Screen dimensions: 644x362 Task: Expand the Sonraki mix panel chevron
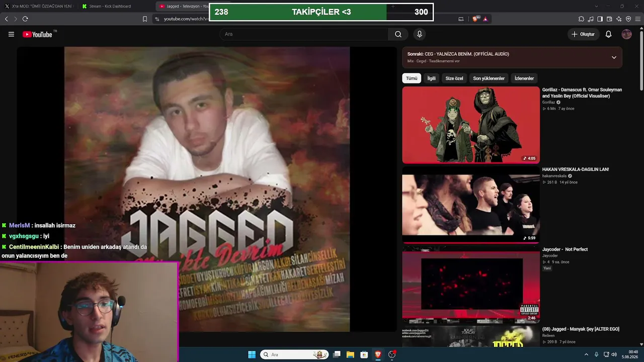tap(614, 57)
